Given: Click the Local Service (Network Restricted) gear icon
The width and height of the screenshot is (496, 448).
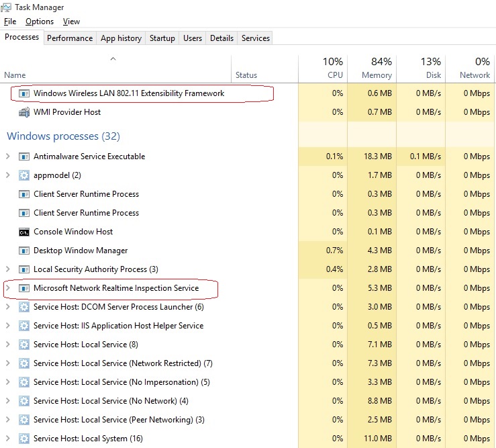Looking at the screenshot, I should 24,363.
